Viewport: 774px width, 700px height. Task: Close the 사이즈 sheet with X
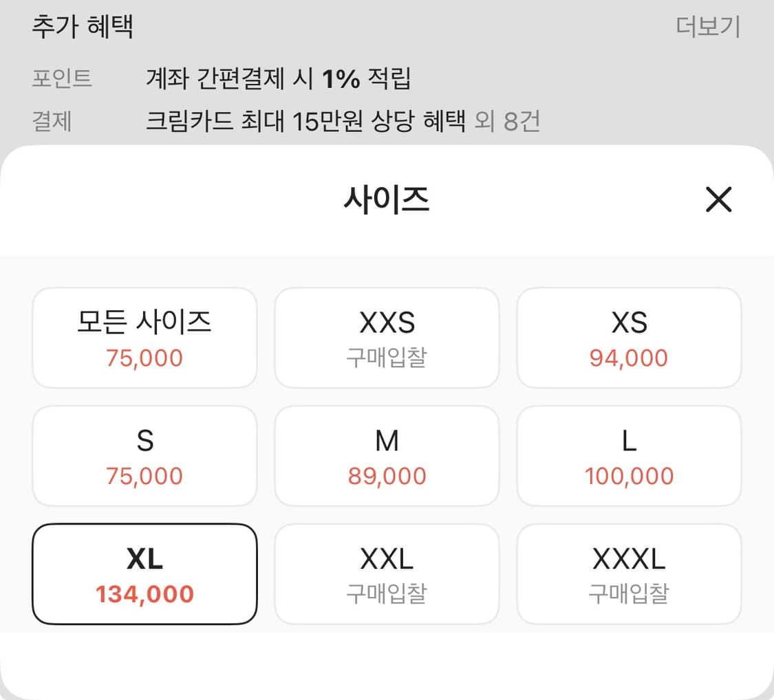tap(718, 200)
